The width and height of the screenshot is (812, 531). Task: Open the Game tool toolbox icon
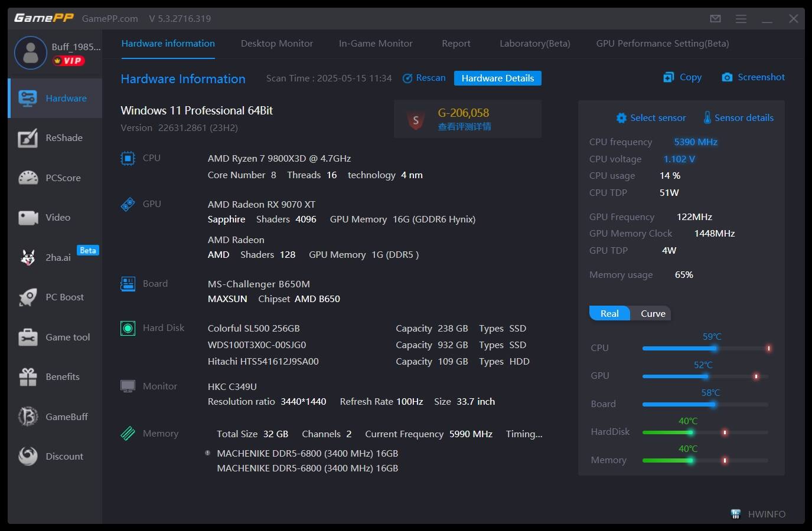tap(28, 337)
